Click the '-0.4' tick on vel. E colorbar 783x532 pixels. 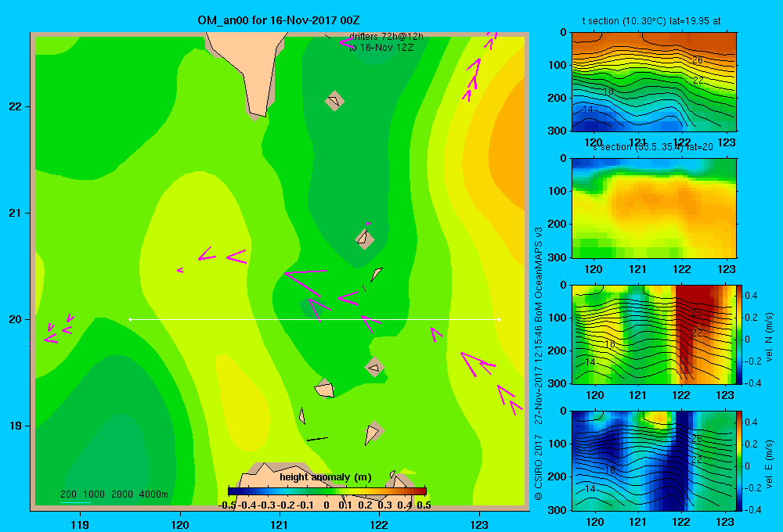click(x=752, y=509)
